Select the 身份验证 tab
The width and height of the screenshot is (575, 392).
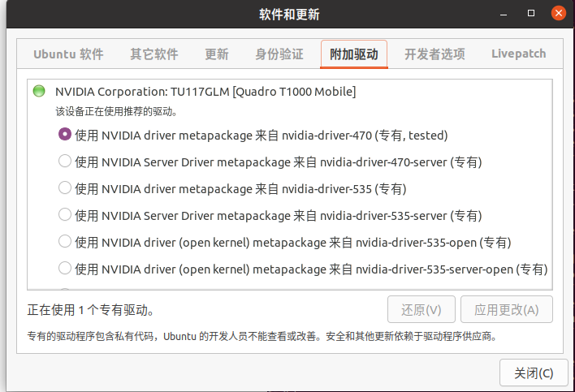point(279,54)
